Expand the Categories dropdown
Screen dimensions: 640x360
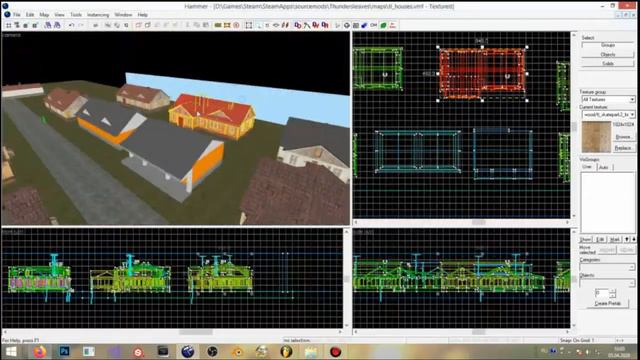[632, 267]
